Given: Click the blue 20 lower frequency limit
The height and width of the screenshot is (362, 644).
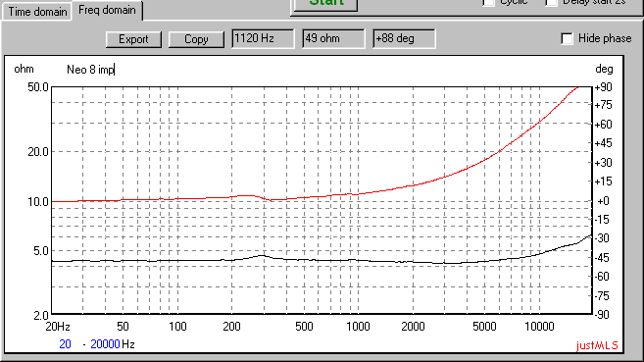Looking at the screenshot, I should pyautogui.click(x=65, y=344).
